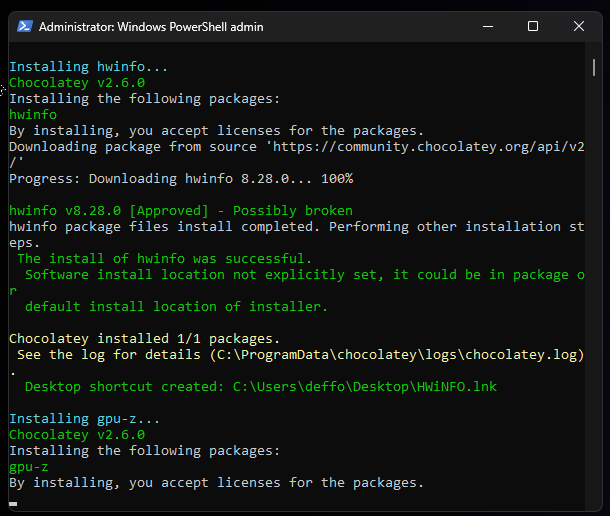Click the chocolatey.log path text
Image resolution: width=610 pixels, height=516 pixels.
(397, 355)
